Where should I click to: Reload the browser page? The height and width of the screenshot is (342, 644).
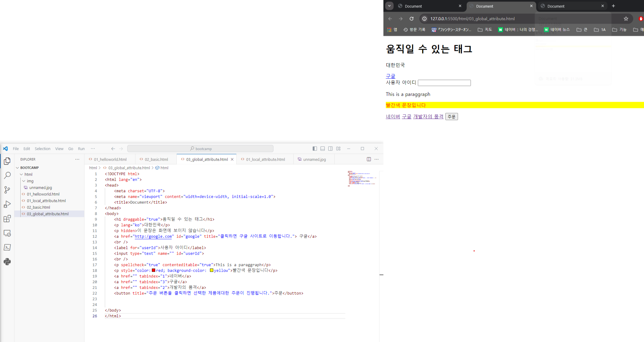tap(412, 19)
